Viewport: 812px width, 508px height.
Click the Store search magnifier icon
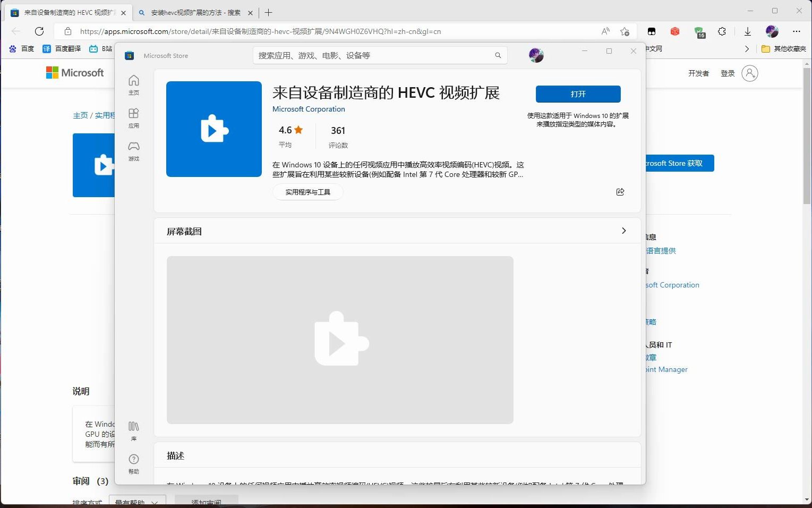coord(498,55)
